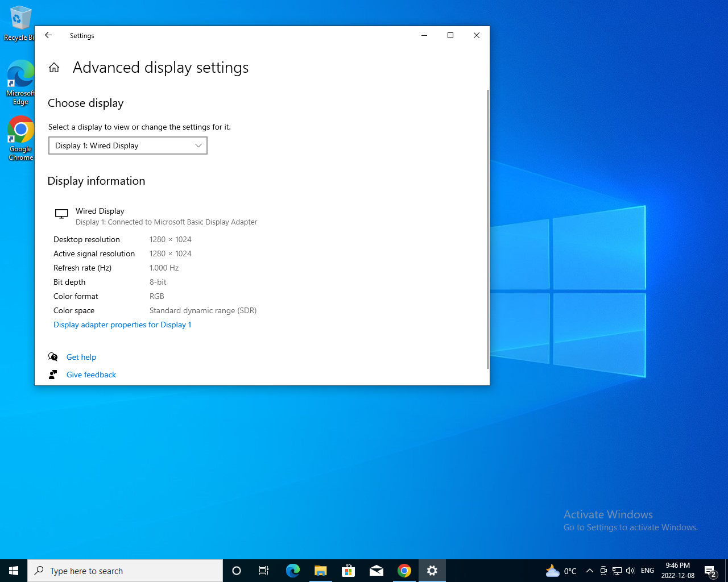Click the Get help link
Viewport: 728px width, 582px height.
pos(81,357)
